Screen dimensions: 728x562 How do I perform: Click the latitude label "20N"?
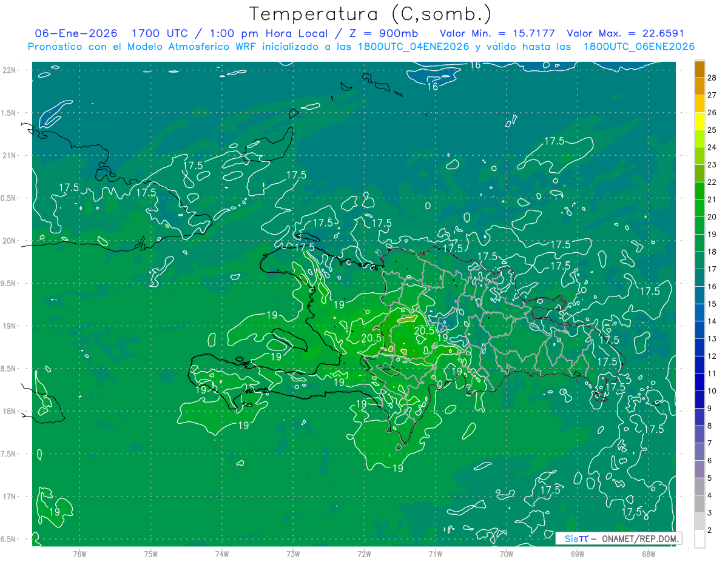tap(10, 241)
